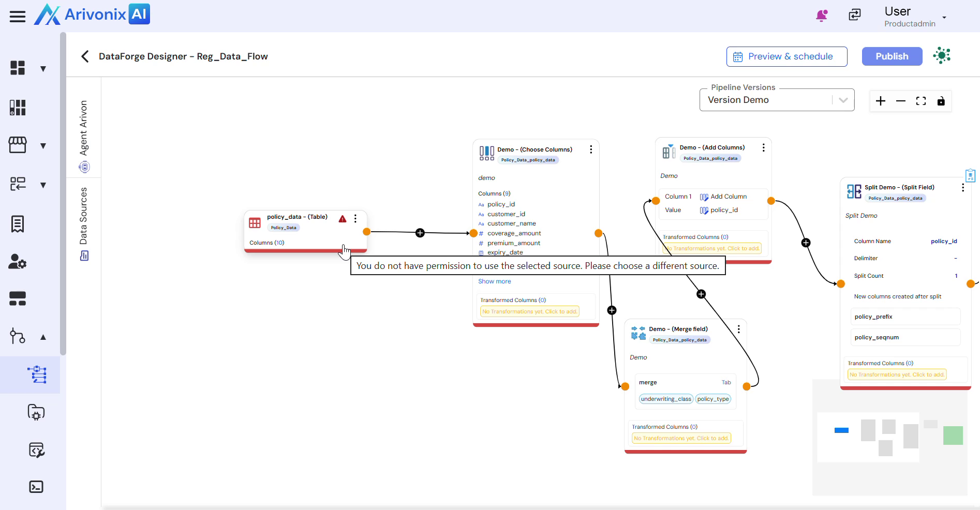Expand the dashboard sidebar submenu arrow

[43, 69]
